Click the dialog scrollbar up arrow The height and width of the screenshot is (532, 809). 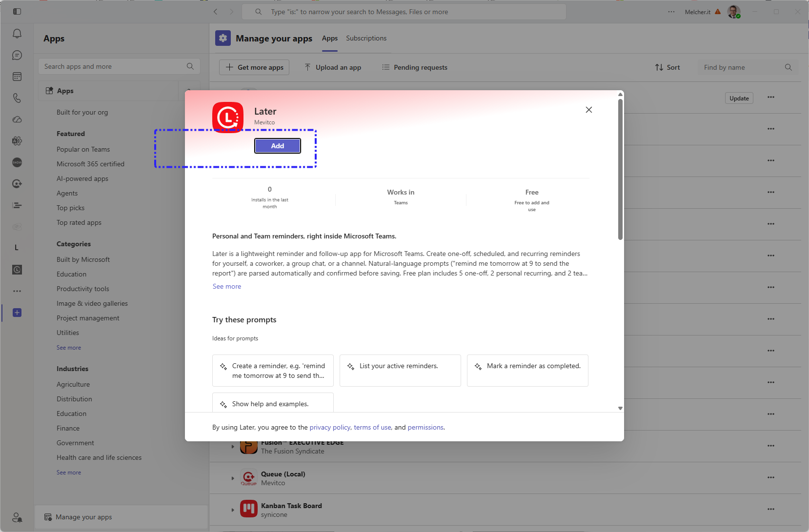pos(620,94)
